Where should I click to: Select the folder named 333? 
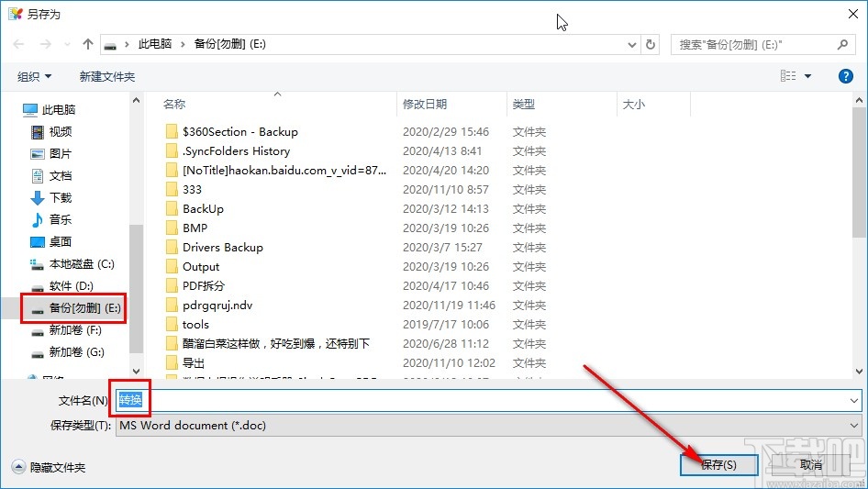[x=192, y=190]
